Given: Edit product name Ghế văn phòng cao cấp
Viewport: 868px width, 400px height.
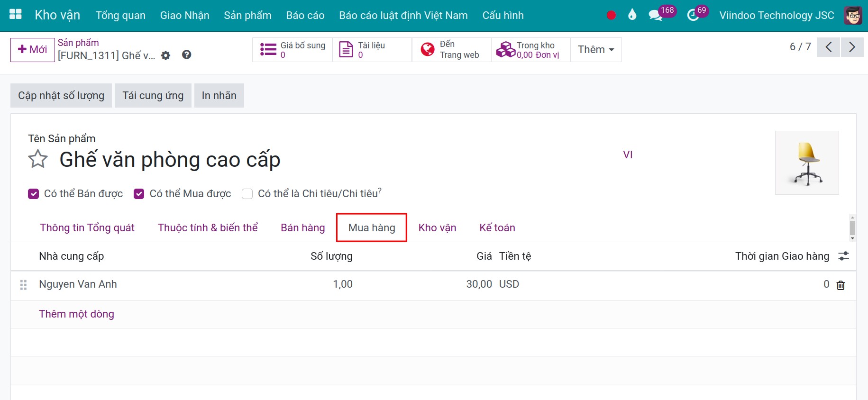Looking at the screenshot, I should [x=170, y=160].
